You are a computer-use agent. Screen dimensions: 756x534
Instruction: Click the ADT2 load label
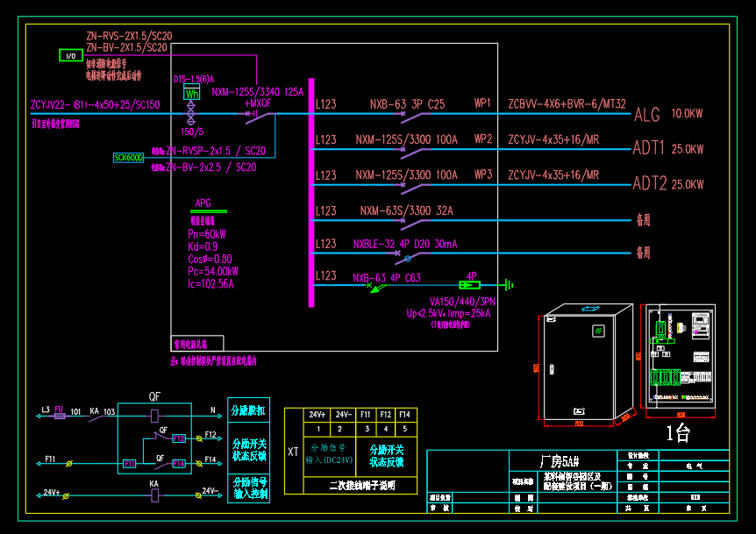tap(649, 184)
